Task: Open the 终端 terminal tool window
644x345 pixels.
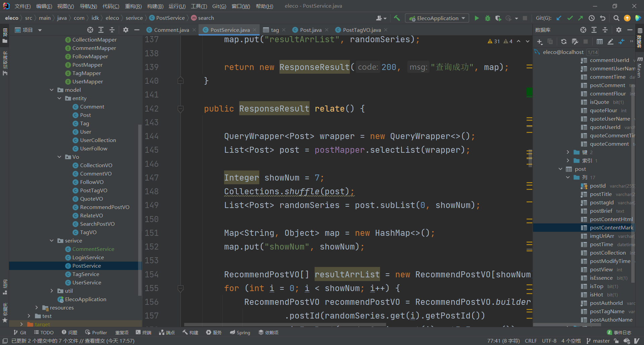Action: pos(144,332)
